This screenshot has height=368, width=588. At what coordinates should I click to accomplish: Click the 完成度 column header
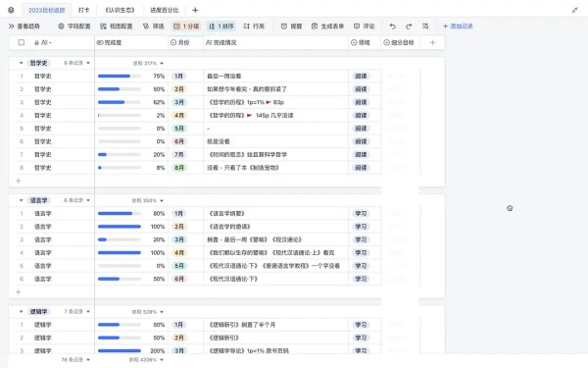(131, 42)
